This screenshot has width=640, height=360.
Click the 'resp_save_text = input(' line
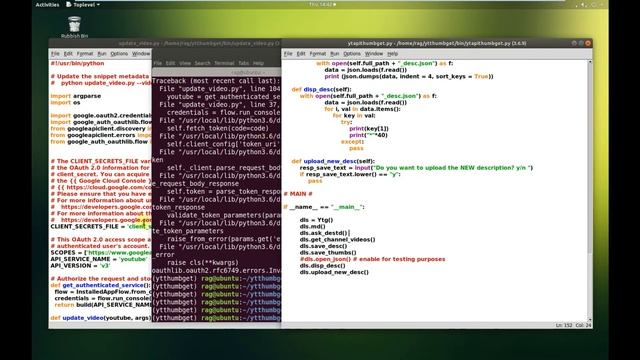[416, 168]
